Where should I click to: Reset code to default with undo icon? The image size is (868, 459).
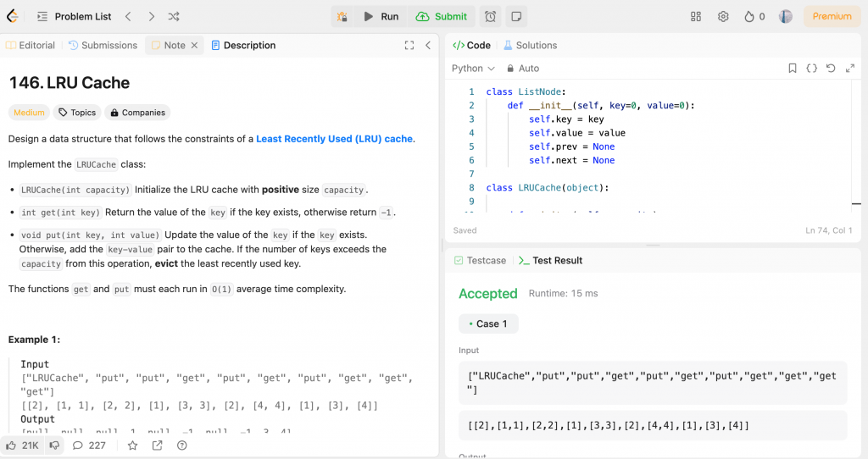[x=831, y=68]
